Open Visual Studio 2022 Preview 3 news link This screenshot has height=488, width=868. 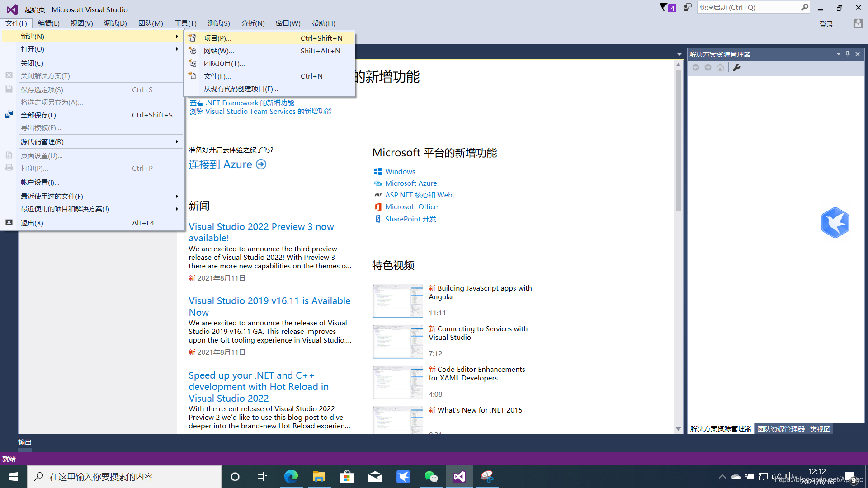261,232
